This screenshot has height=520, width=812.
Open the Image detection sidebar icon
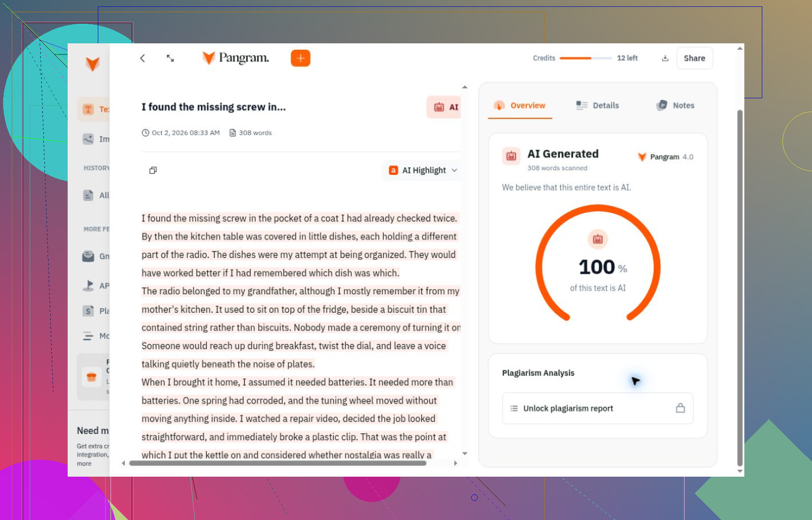tap(88, 139)
